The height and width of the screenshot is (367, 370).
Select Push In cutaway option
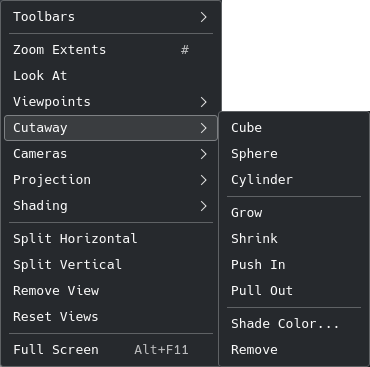[x=294, y=265]
